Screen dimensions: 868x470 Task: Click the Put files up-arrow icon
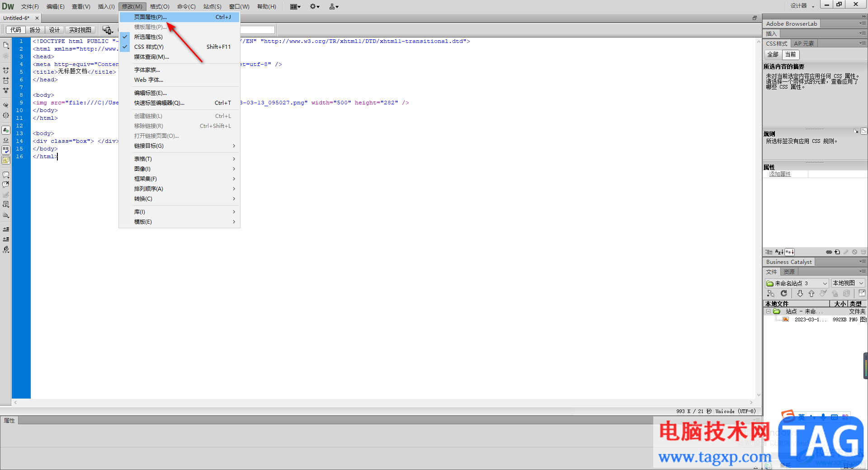(811, 293)
